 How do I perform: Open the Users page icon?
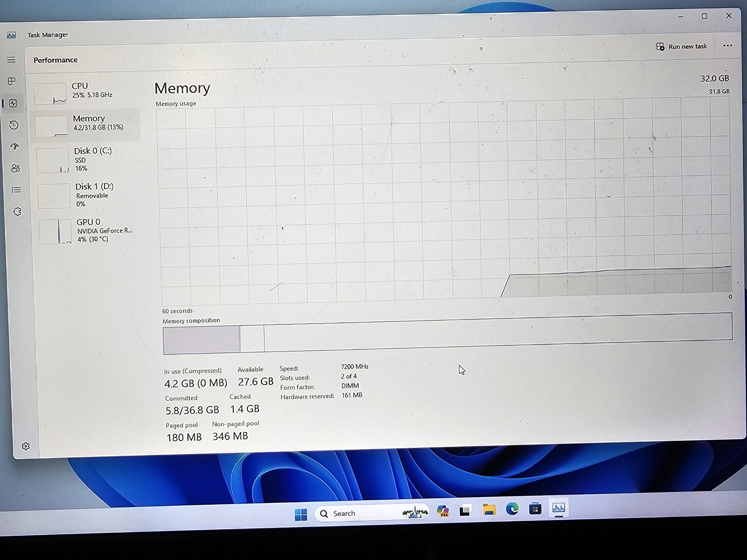[15, 168]
